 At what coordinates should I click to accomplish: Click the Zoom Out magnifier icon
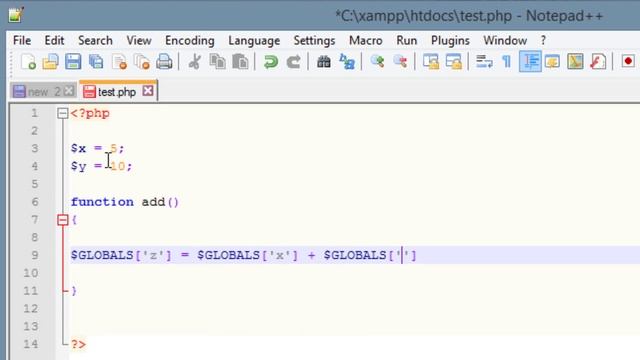click(400, 62)
